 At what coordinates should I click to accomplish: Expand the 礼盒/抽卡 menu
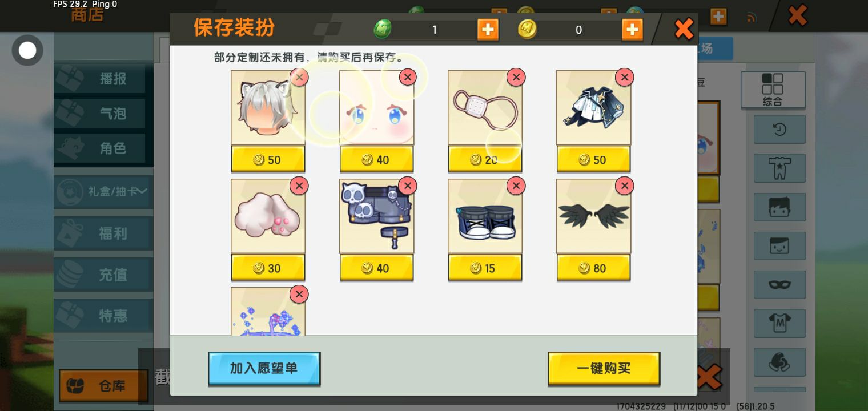[x=103, y=192]
